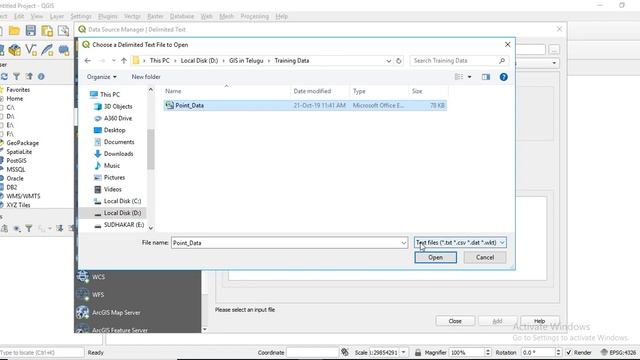Click the Open project folder icon
Screen dimensions: 640x360
14,31
